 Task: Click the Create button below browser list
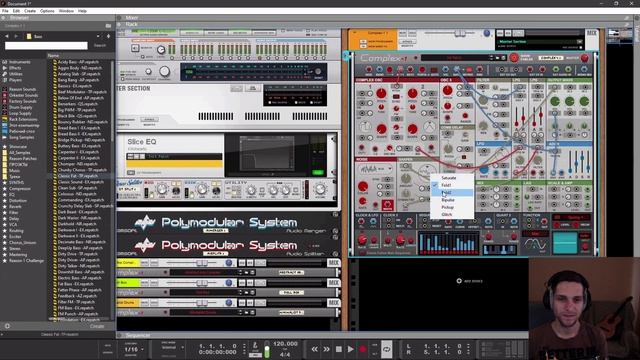pyautogui.click(x=97, y=326)
